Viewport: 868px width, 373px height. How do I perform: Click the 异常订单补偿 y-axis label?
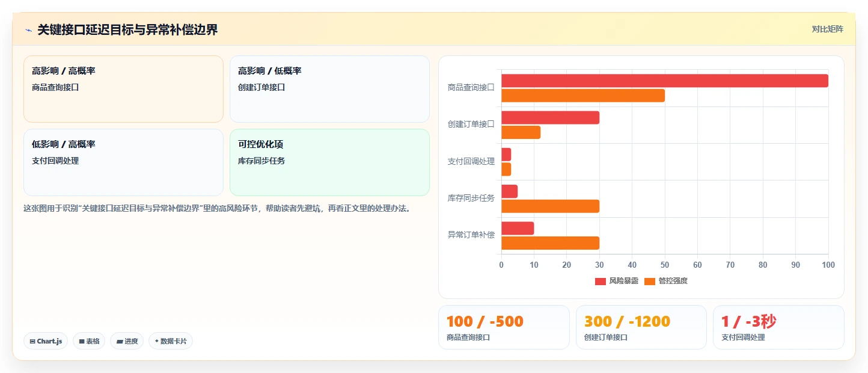(x=471, y=235)
